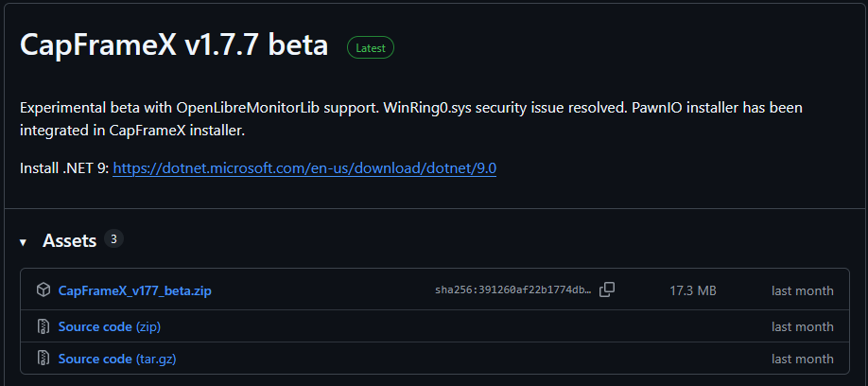Download Source code (tar.gz) archive
The image size is (868, 386).
tap(95, 359)
